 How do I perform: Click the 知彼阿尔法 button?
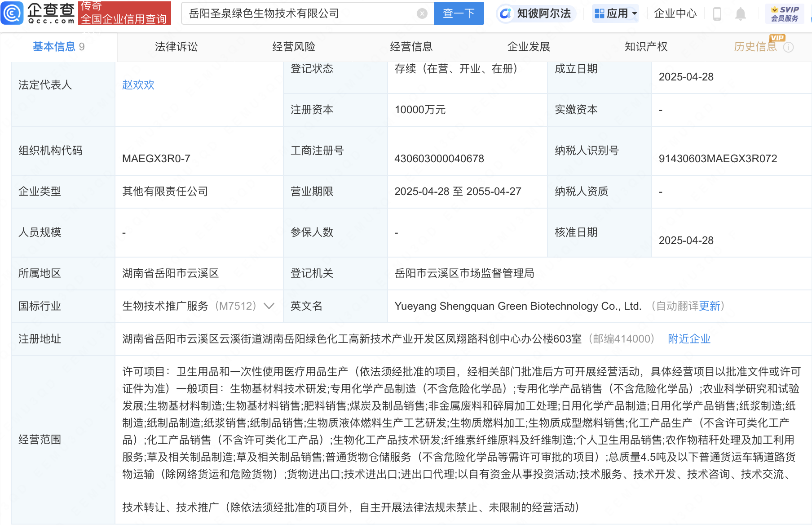pos(536,13)
